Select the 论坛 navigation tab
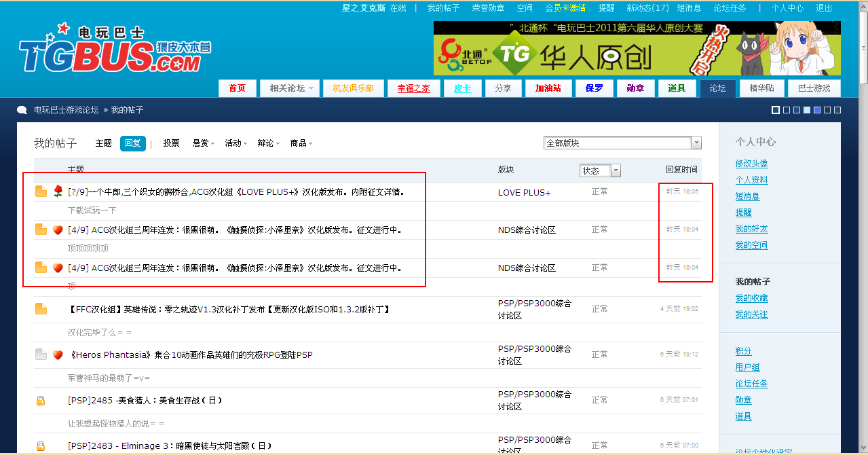868x455 pixels. pyautogui.click(x=718, y=88)
